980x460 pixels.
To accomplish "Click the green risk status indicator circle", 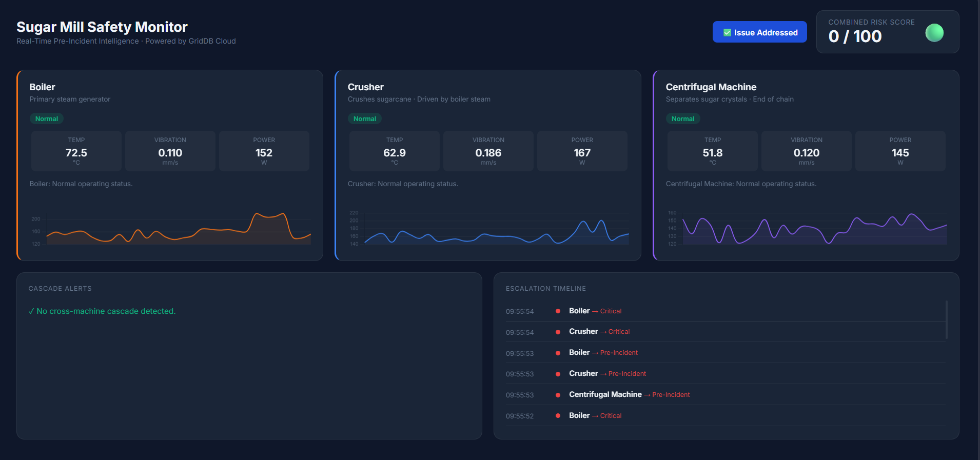I will pos(934,33).
